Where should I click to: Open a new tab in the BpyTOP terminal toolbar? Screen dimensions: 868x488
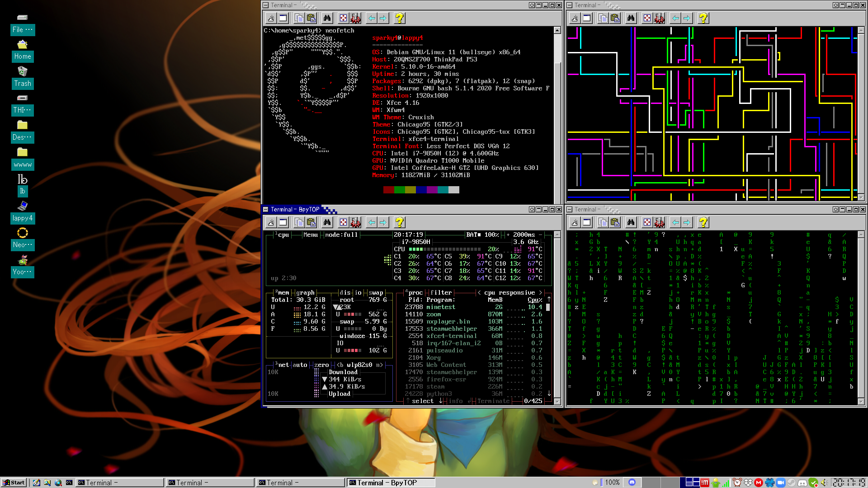271,222
